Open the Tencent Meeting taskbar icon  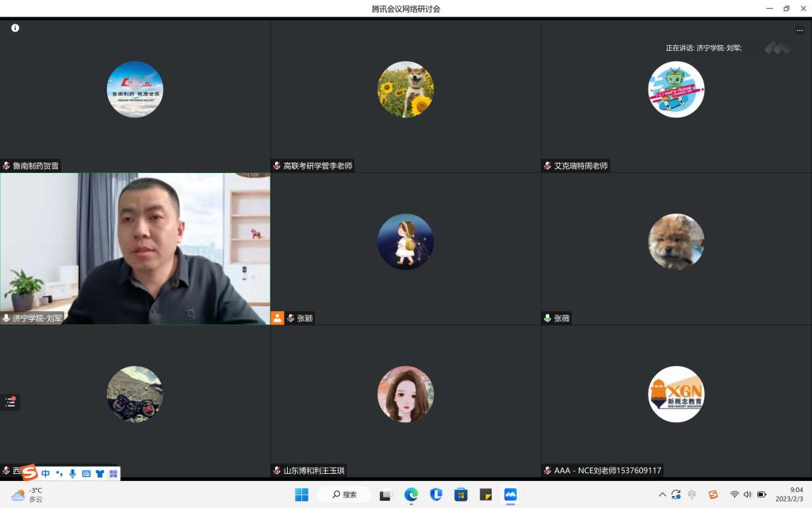click(510, 495)
